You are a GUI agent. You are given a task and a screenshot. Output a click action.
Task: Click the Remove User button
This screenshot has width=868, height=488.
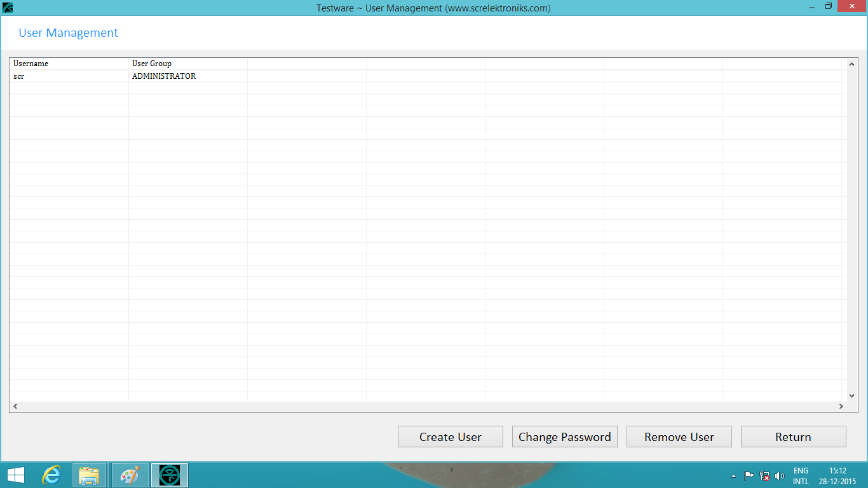pos(679,437)
